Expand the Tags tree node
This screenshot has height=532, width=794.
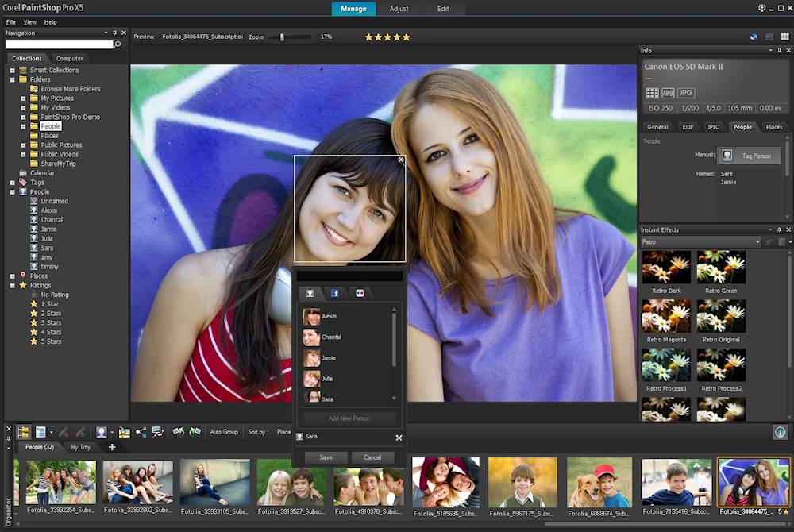click(13, 183)
